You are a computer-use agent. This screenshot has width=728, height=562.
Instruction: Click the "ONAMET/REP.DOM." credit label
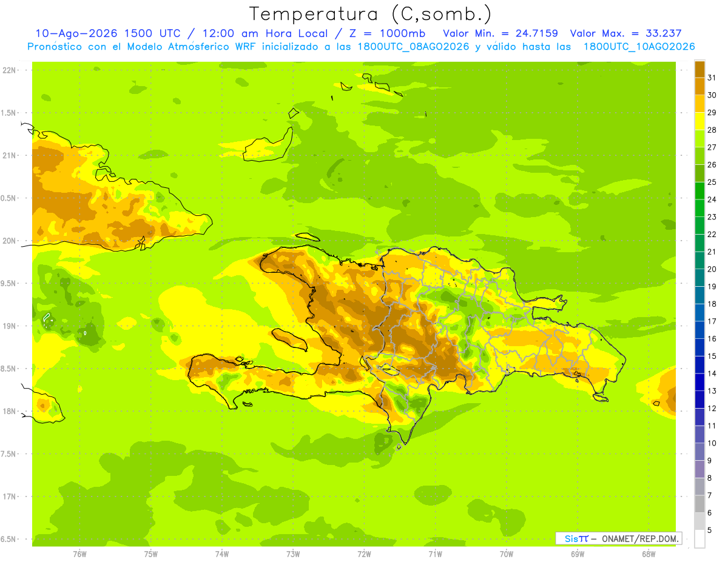click(639, 538)
